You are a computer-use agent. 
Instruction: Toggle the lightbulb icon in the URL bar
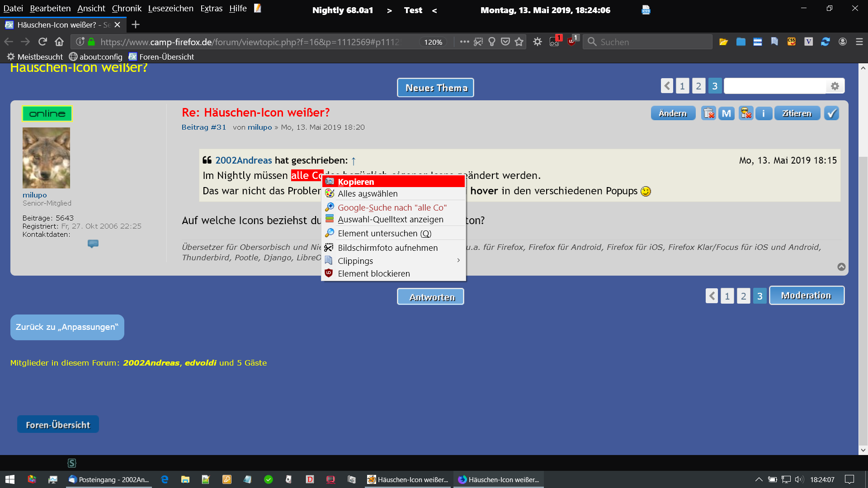(x=492, y=42)
